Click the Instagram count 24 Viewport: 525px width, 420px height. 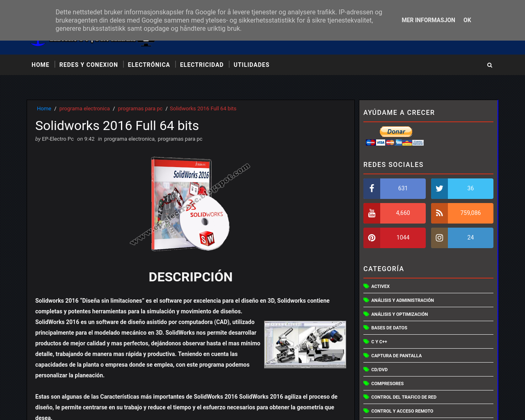(470, 238)
